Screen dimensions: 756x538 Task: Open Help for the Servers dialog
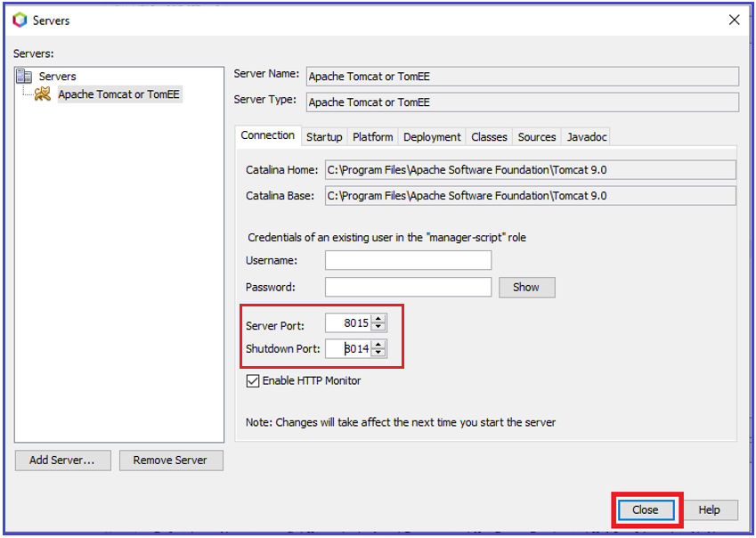tap(710, 510)
